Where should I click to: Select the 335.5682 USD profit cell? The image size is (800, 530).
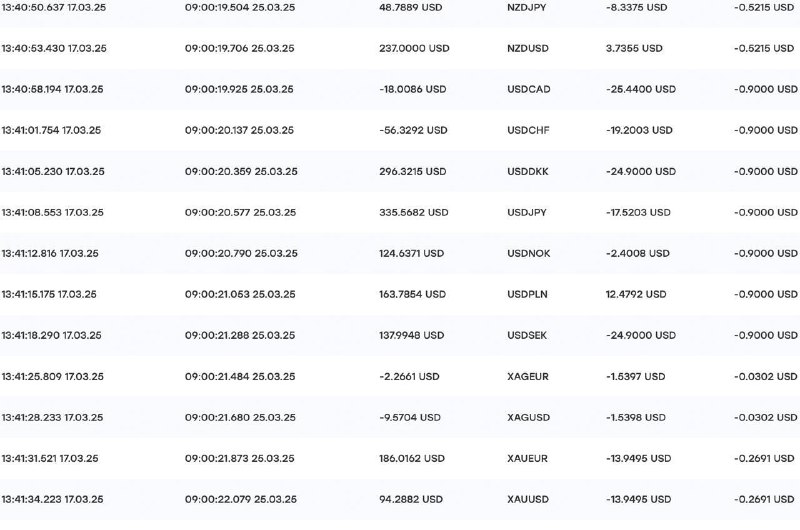[x=414, y=212]
